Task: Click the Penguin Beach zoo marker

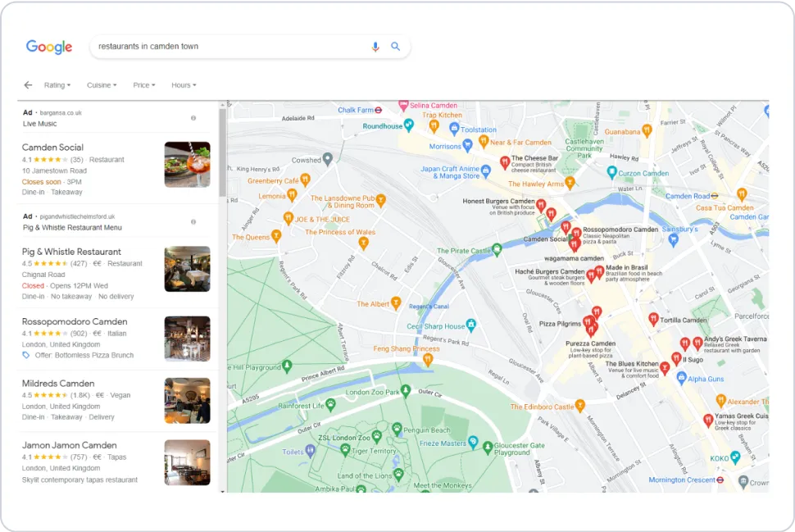Action: click(397, 429)
